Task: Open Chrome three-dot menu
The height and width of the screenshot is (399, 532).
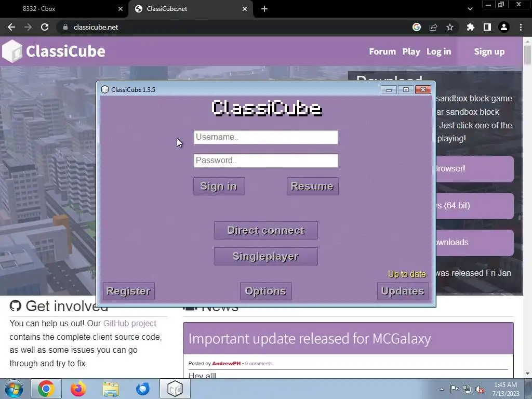Action: [x=521, y=27]
